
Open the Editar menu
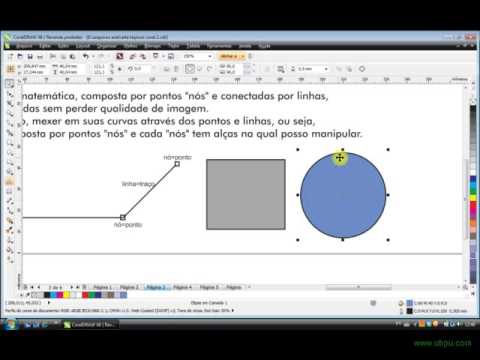[x=45, y=46]
